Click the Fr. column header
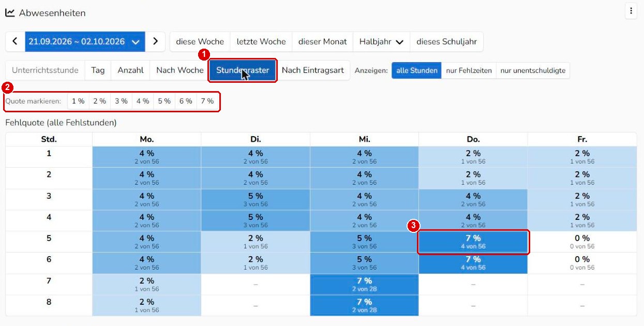The height and width of the screenshot is (326, 644). coord(582,139)
